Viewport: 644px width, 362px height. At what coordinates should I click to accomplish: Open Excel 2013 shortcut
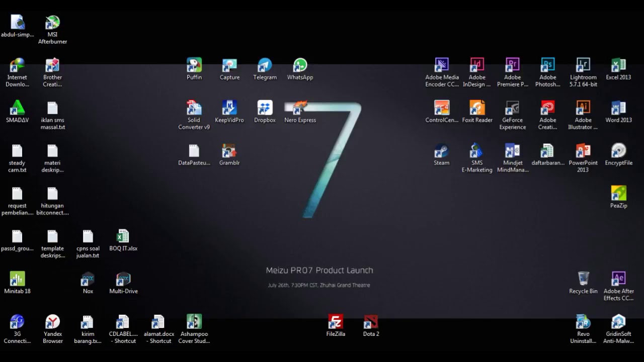[618, 65]
